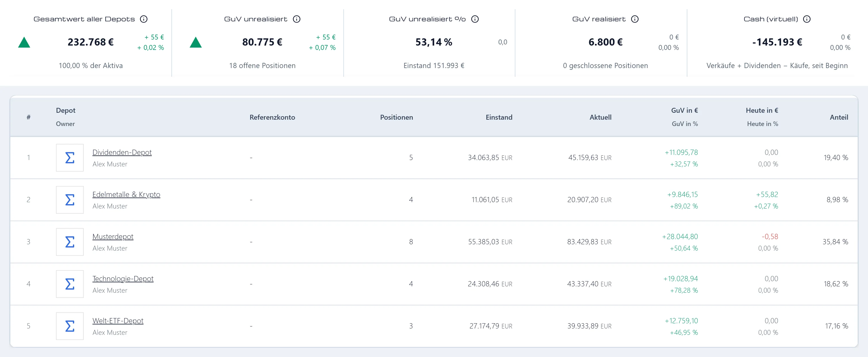Click info icon beside GuV unrealisiert
868x357 pixels.
297,19
